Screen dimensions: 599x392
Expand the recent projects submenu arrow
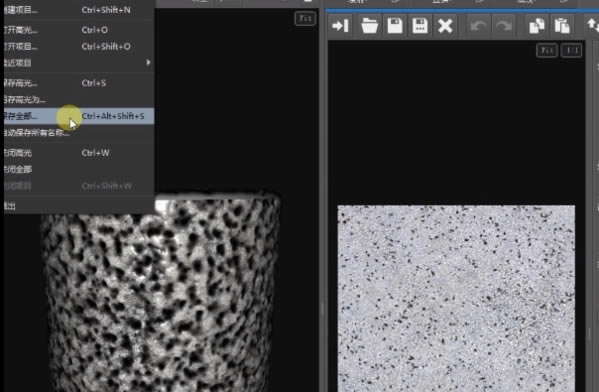point(148,62)
